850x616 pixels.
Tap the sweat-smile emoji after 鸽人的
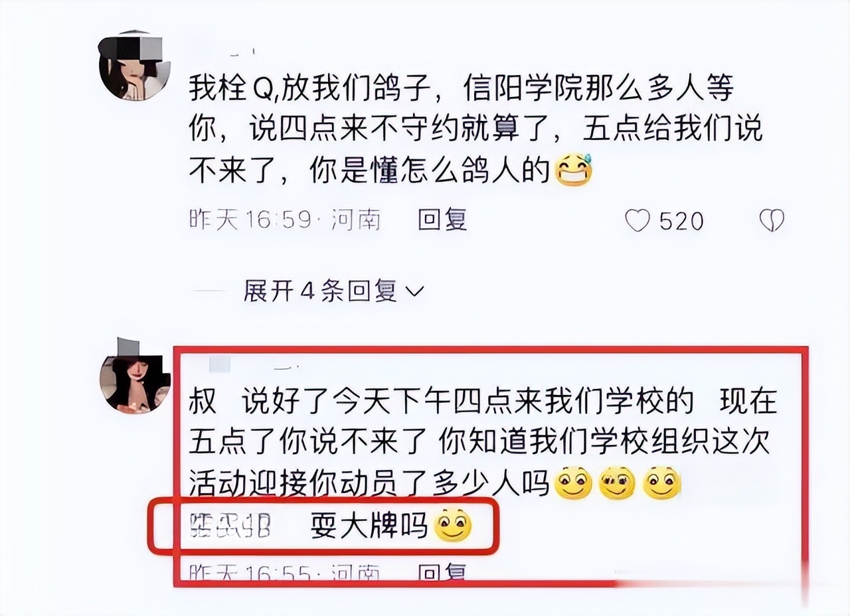(572, 170)
